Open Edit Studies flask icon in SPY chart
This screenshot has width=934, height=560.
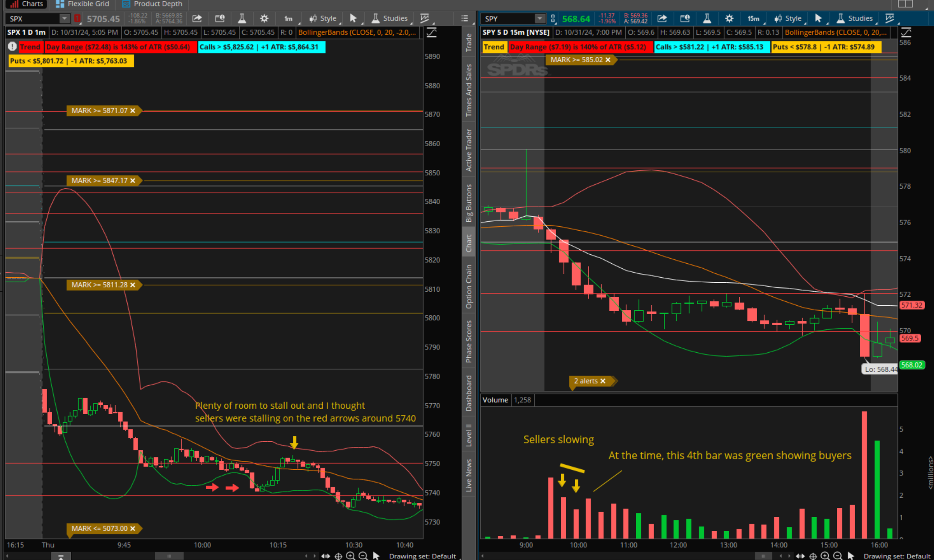tap(707, 18)
